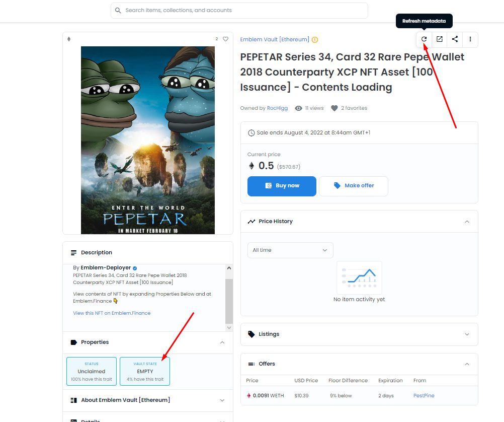Click the 9% below floor difference cell
504x422 pixels.
point(341,396)
